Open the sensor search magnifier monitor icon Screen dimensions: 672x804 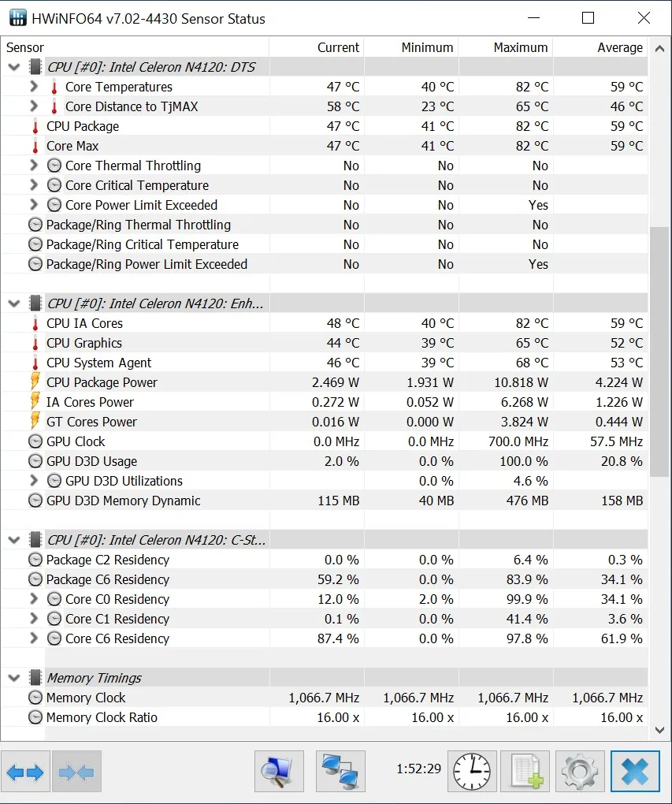point(279,772)
